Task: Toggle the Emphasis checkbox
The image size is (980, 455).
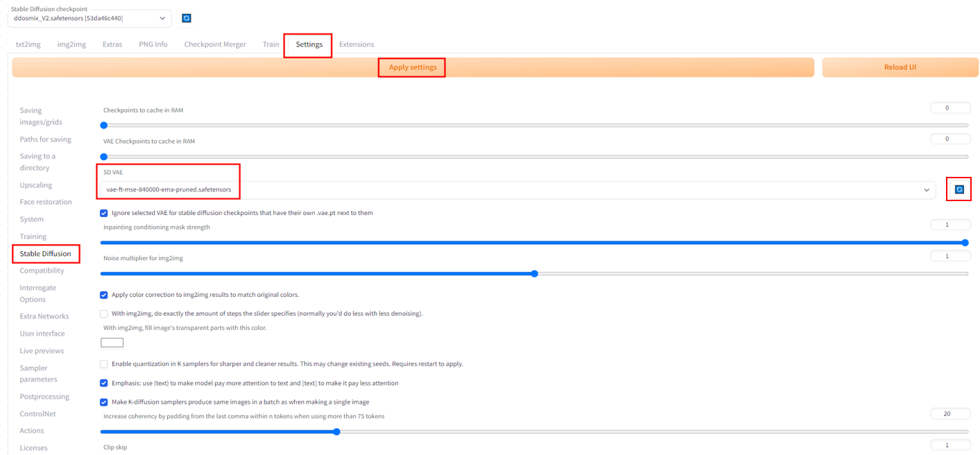Action: pyautogui.click(x=104, y=383)
